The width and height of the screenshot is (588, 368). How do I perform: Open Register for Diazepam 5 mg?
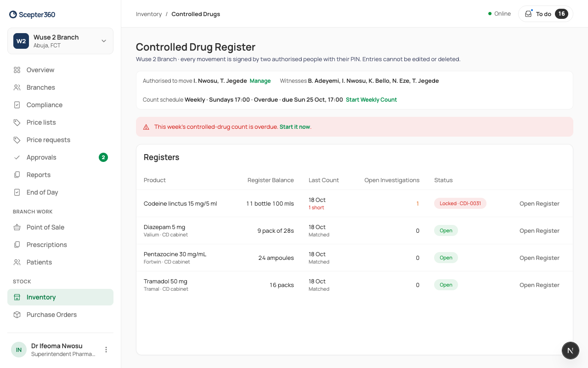pos(539,230)
